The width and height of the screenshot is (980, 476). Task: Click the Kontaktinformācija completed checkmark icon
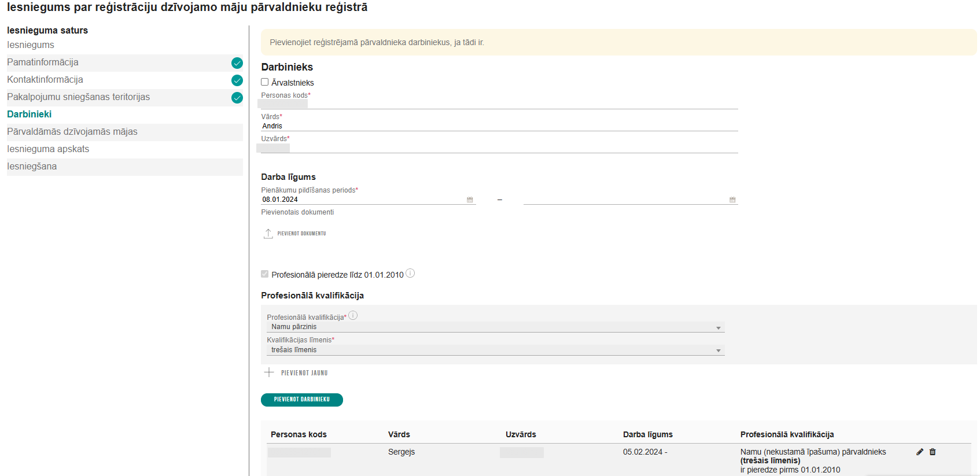237,80
